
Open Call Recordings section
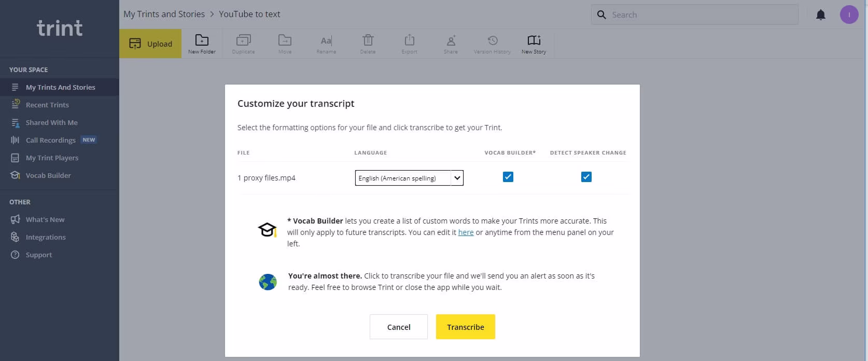tap(51, 140)
